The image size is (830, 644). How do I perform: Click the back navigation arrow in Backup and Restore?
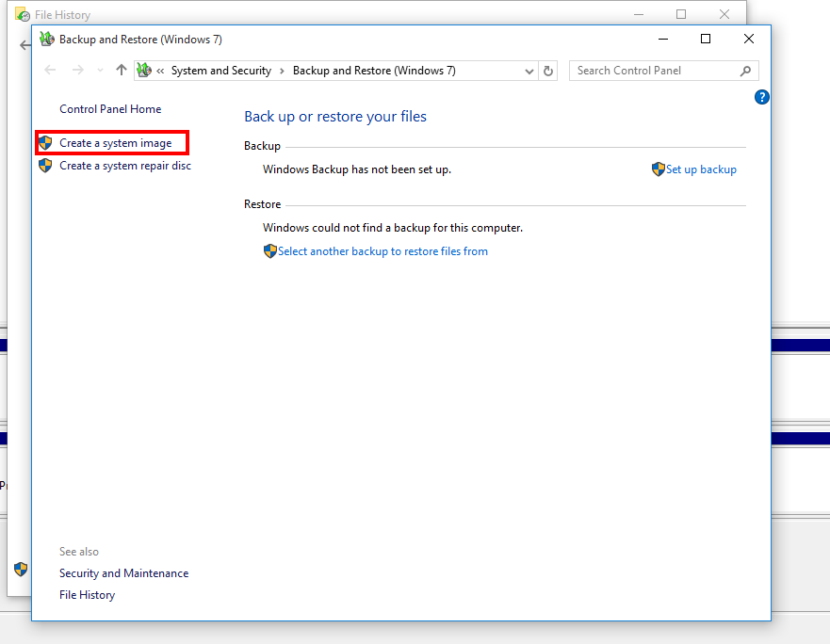[51, 71]
